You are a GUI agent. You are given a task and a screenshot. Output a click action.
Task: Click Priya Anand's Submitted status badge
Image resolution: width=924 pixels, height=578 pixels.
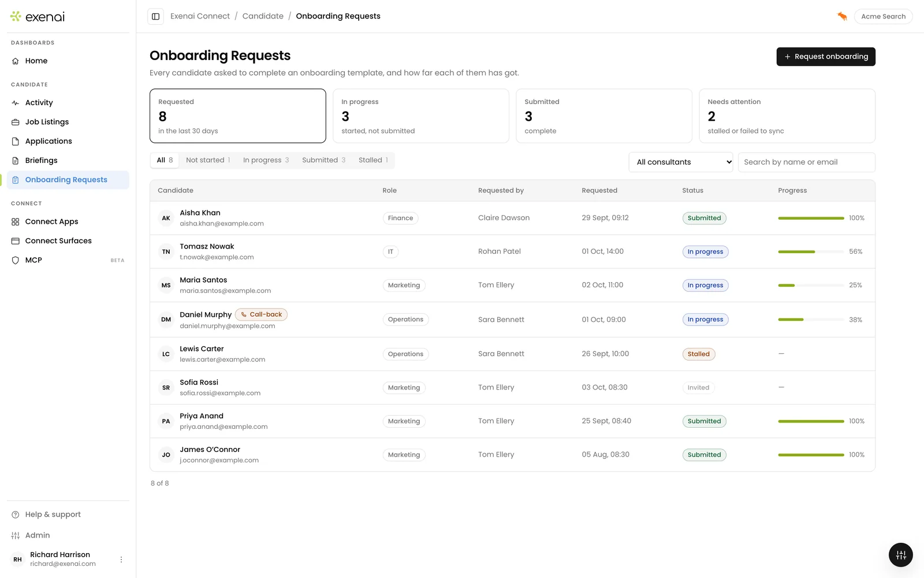[x=704, y=421]
